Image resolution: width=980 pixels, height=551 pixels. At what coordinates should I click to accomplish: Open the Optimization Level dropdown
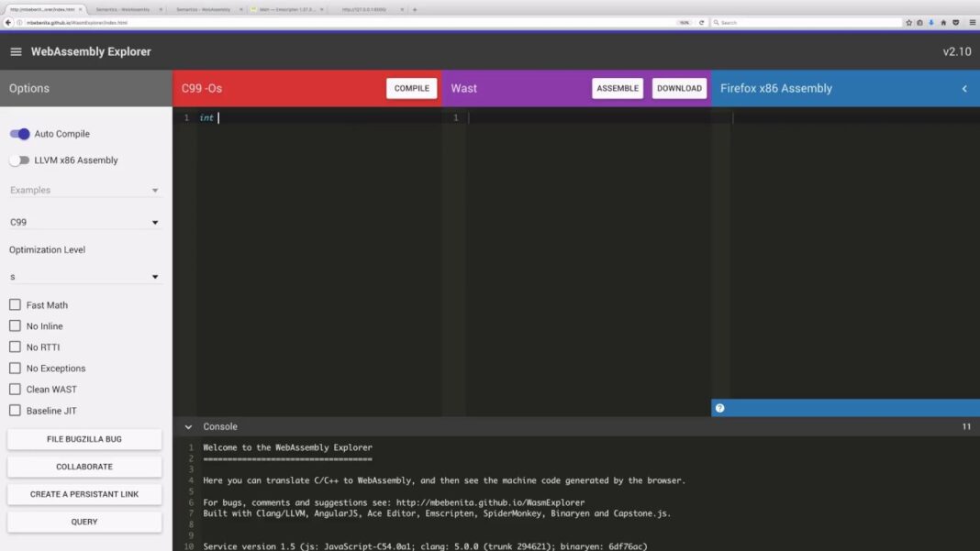pos(84,275)
